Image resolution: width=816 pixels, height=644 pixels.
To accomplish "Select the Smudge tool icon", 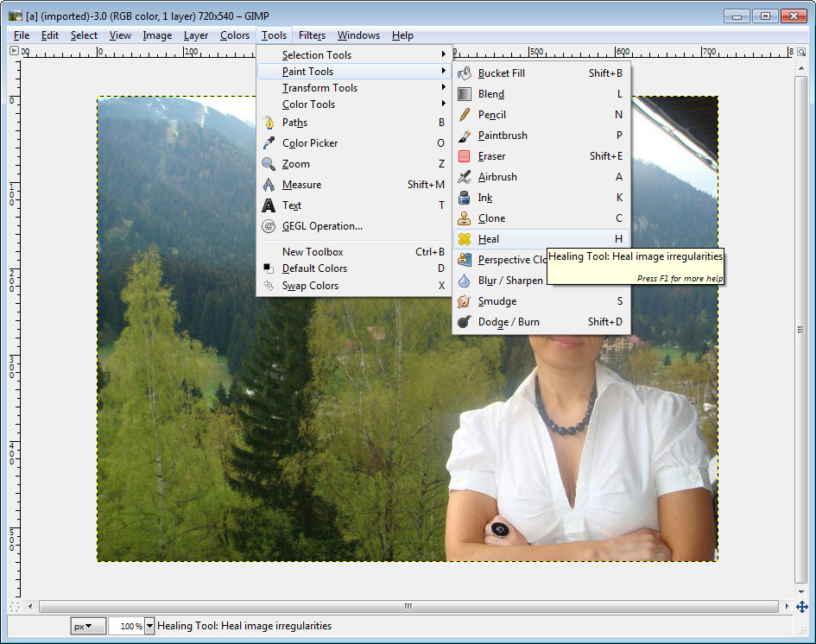I will pos(465,301).
